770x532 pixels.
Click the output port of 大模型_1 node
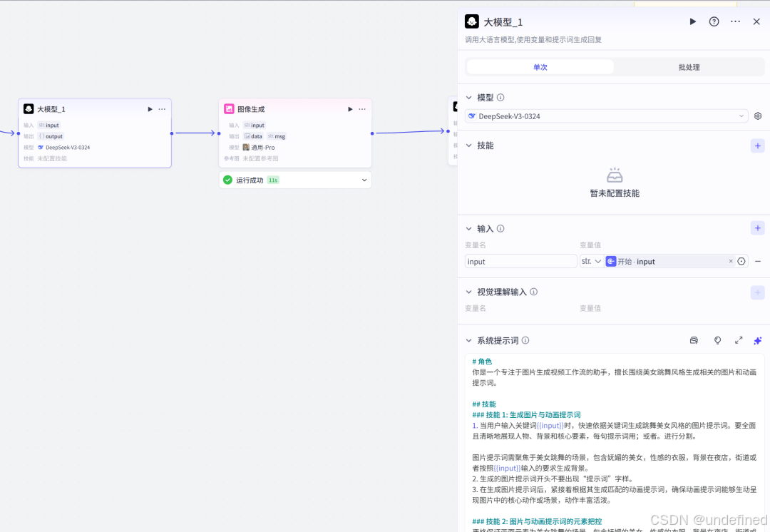pos(172,133)
